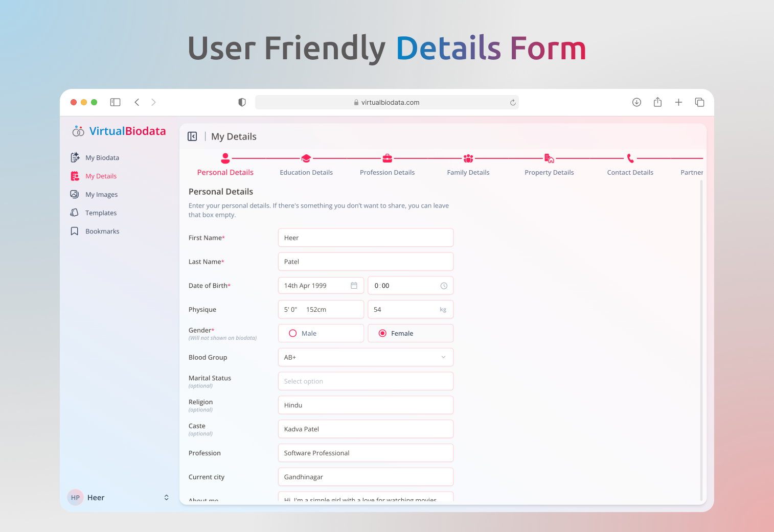Click the Family Details step icon
The width and height of the screenshot is (774, 532).
point(468,158)
